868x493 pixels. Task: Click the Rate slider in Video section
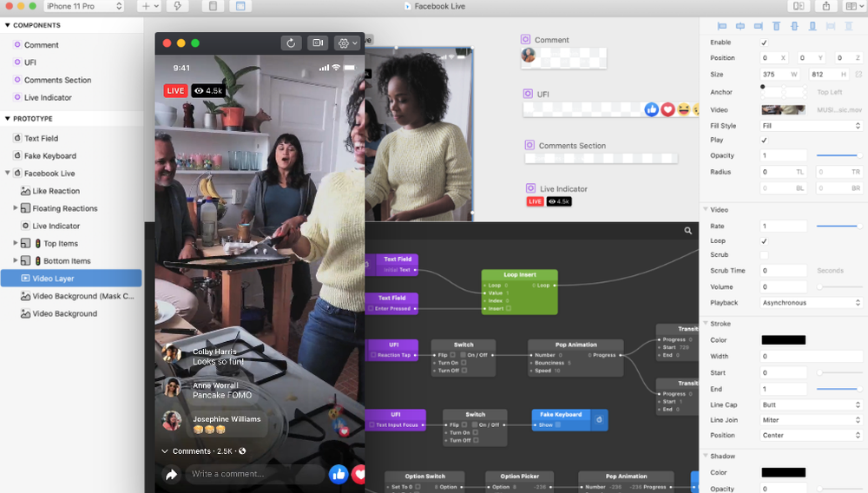click(838, 227)
